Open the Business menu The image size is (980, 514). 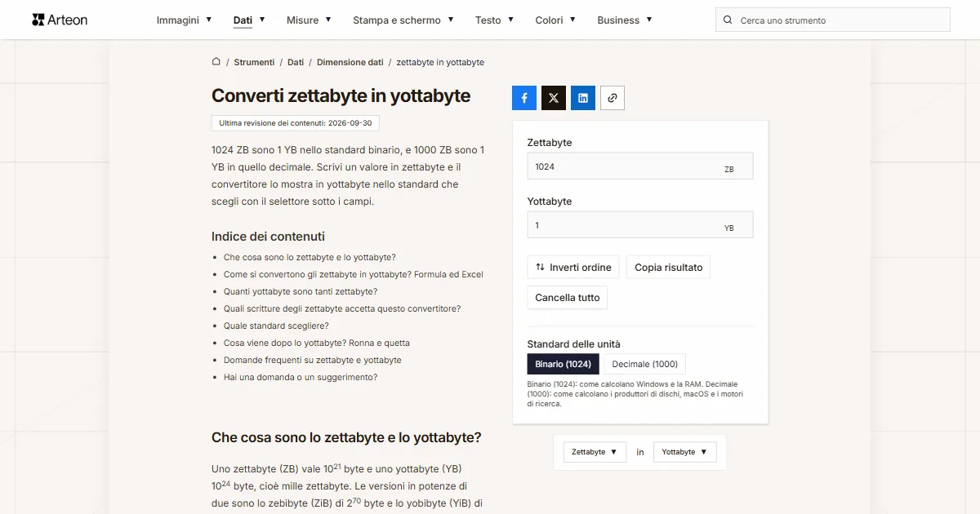tap(625, 20)
